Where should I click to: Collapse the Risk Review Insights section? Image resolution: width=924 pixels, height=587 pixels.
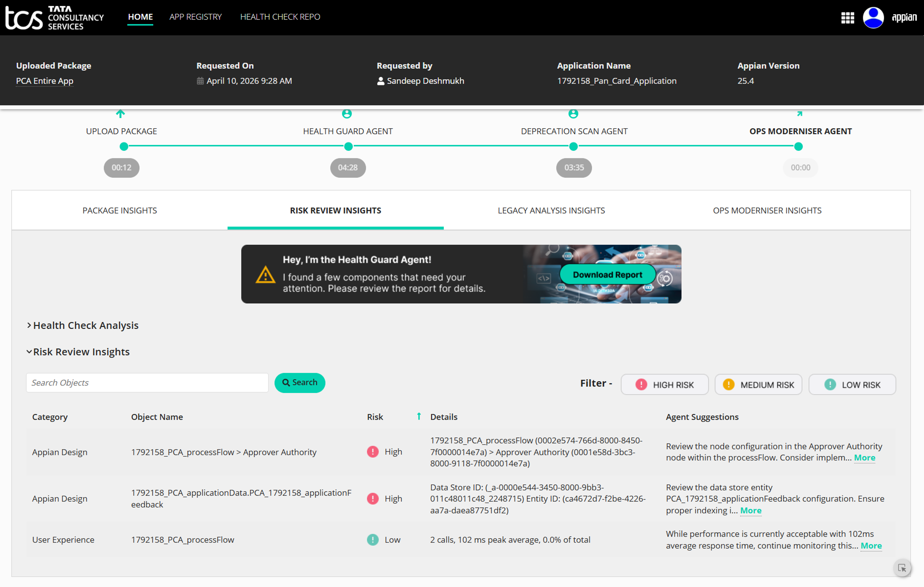point(78,352)
